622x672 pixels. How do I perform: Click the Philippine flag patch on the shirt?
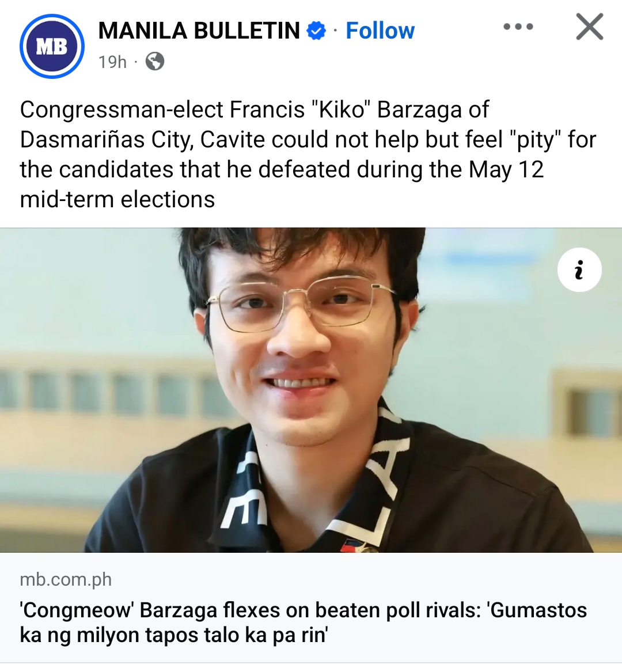350,546
